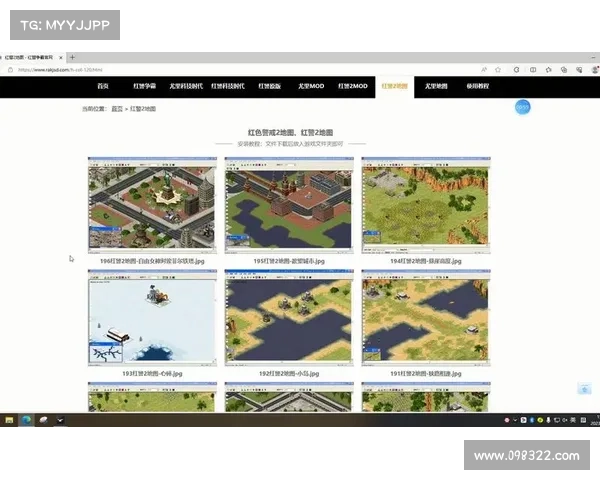This screenshot has width=600, height=480.
Task: Open the browser essentials icon
Action: [x=579, y=70]
